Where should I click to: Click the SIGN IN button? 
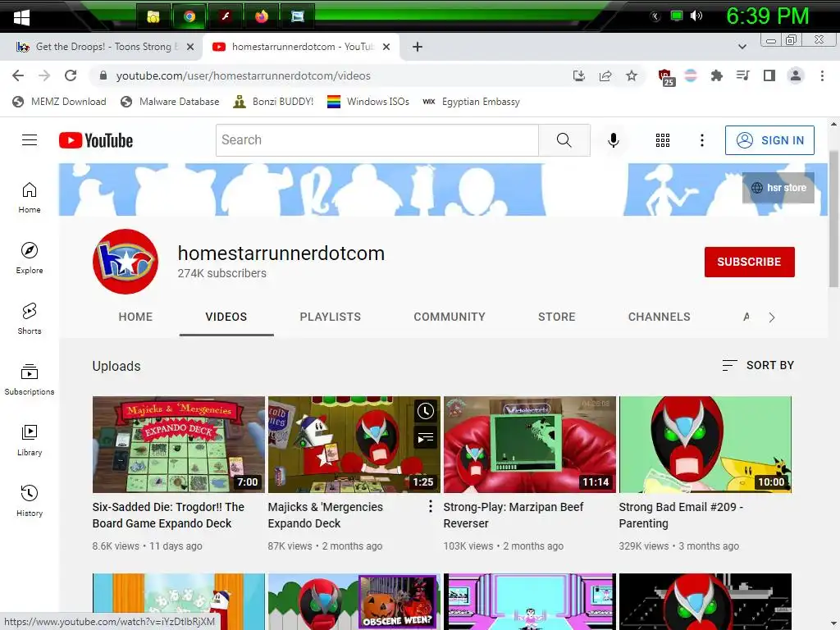769,140
